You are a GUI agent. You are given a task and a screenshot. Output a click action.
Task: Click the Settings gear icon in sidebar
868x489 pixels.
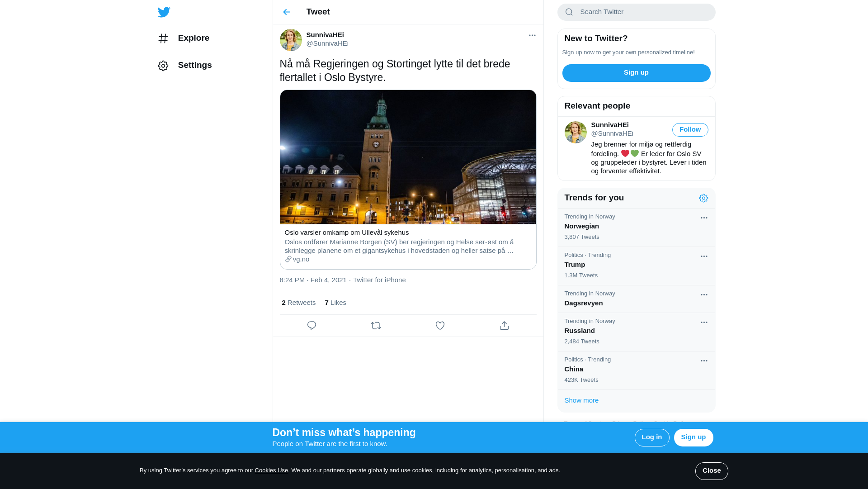pos(163,66)
